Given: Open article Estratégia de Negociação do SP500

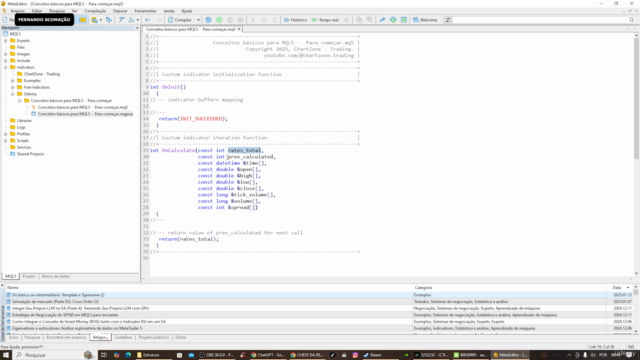Looking at the screenshot, I should click(65, 315).
